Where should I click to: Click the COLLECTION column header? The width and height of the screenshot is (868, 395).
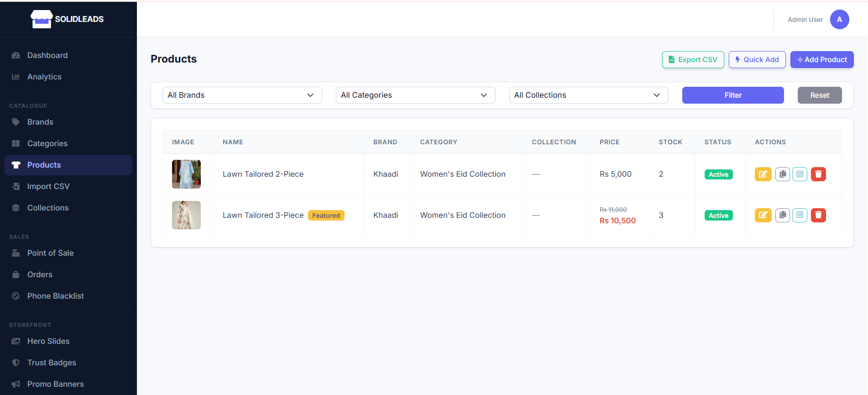tap(554, 142)
